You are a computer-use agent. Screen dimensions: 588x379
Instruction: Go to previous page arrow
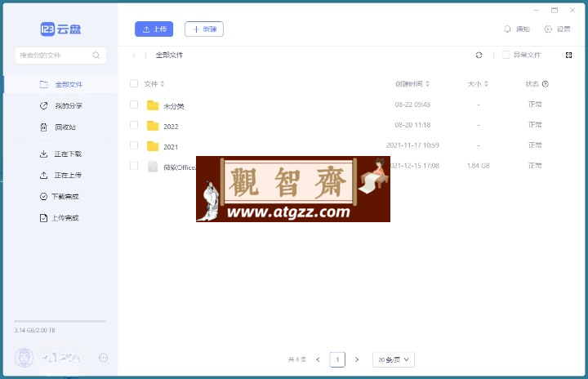click(x=318, y=359)
